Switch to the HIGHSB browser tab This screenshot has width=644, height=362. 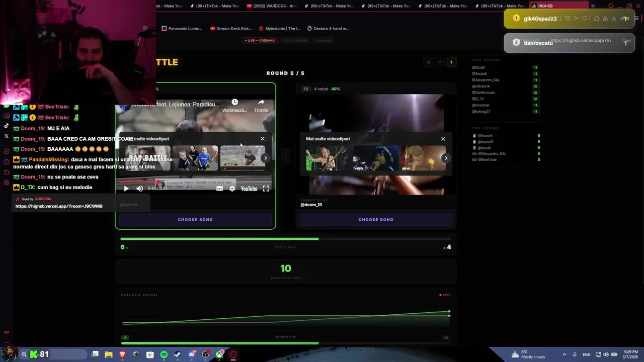click(559, 6)
